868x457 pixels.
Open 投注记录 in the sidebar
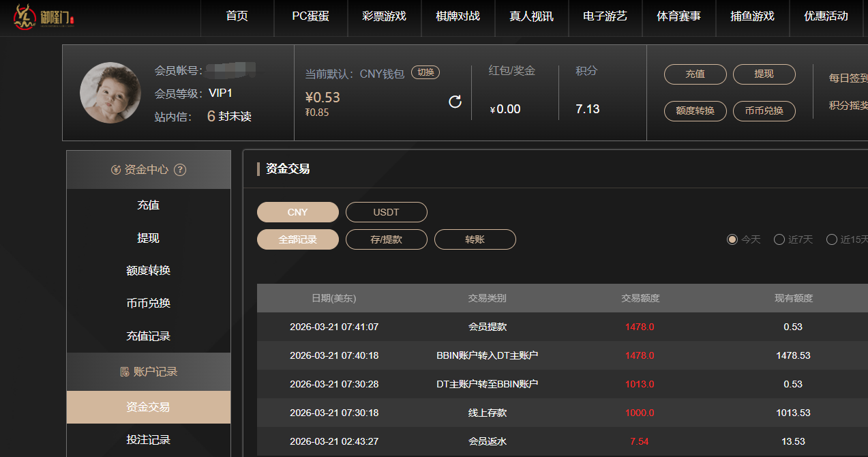pos(148,440)
